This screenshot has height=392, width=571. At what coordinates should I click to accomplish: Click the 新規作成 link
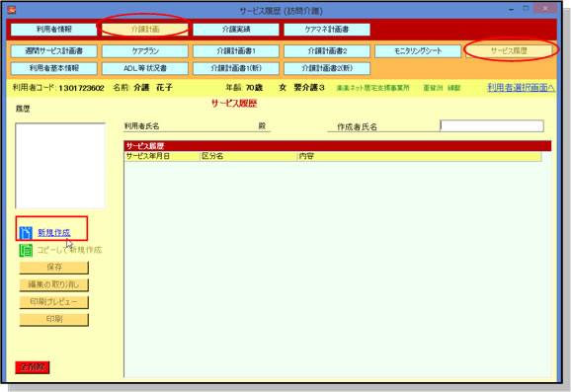point(54,233)
